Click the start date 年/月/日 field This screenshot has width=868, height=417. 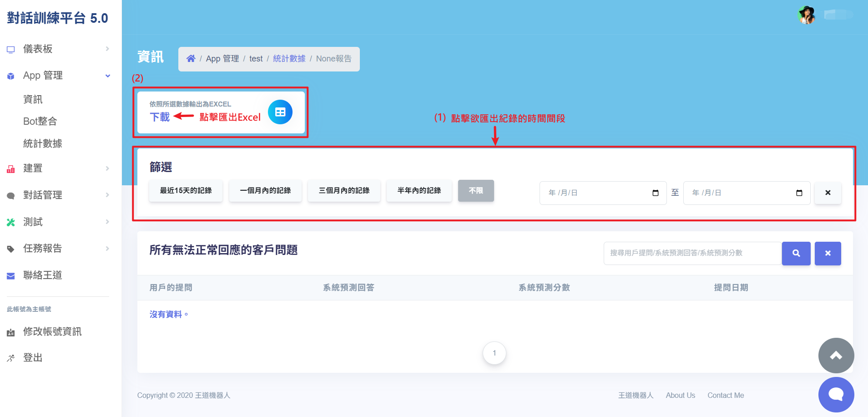click(603, 193)
